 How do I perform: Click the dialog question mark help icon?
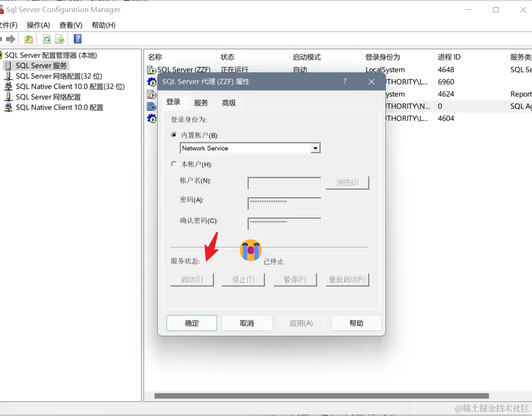[x=345, y=82]
